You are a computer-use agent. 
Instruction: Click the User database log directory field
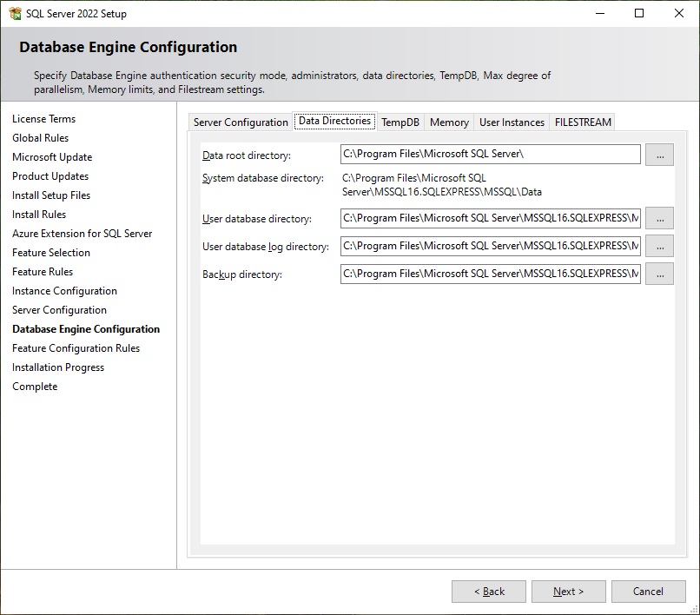point(490,246)
